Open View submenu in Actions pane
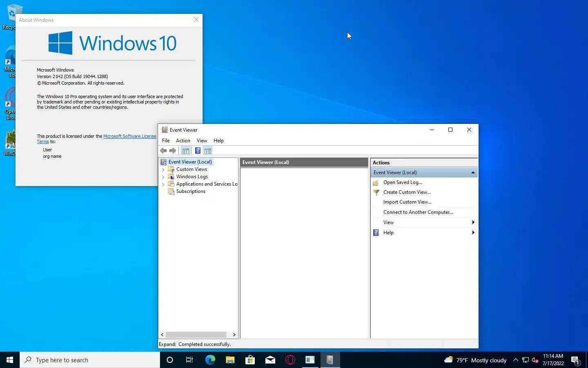 424,222
